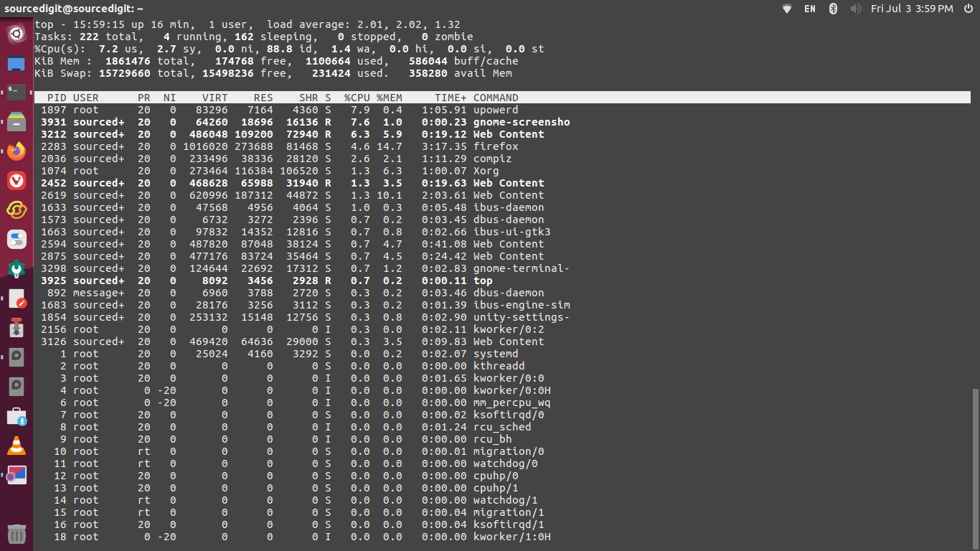Screen dimensions: 980x551
Task: Click the sourcedigit@sourcedigit window title
Action: coord(73,9)
